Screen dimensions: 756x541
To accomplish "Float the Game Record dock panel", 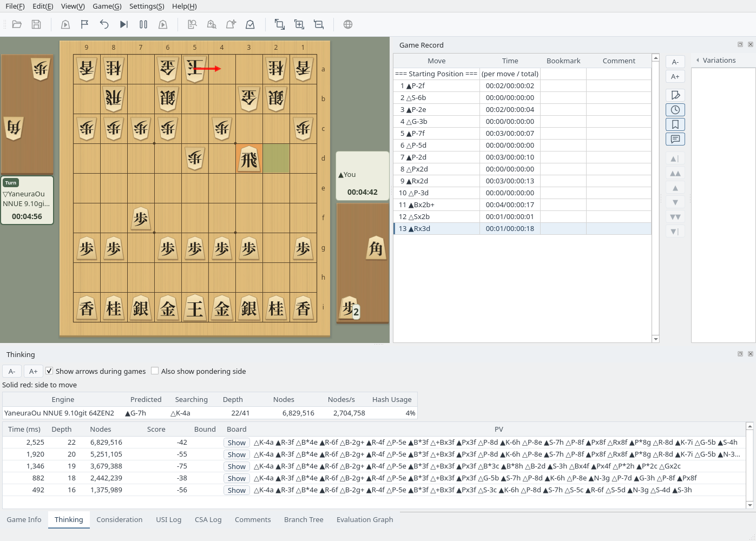I will point(740,44).
